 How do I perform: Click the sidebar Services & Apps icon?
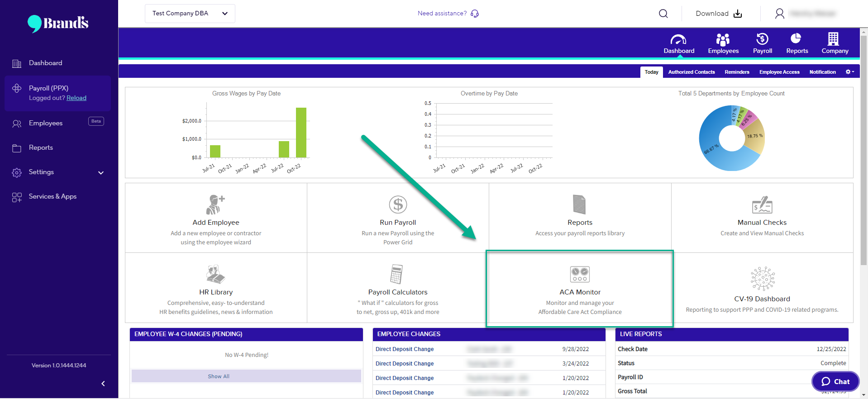[17, 197]
